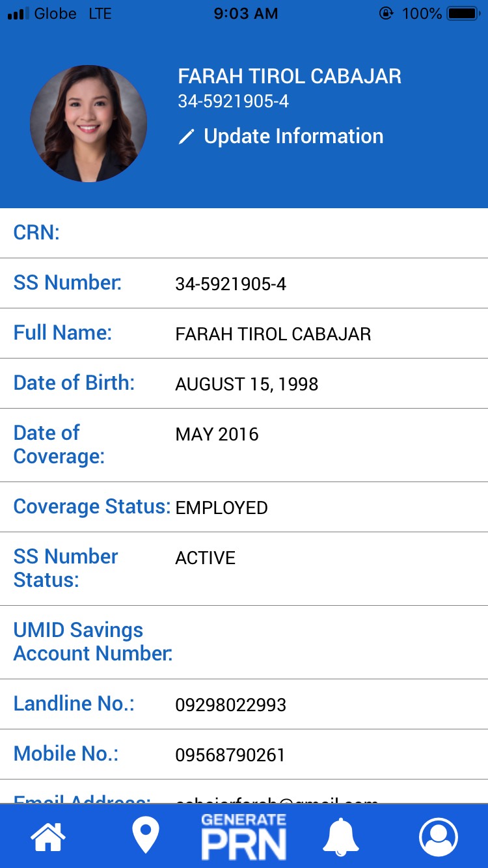
Task: Tap the Date of Birth value
Action: tap(247, 384)
